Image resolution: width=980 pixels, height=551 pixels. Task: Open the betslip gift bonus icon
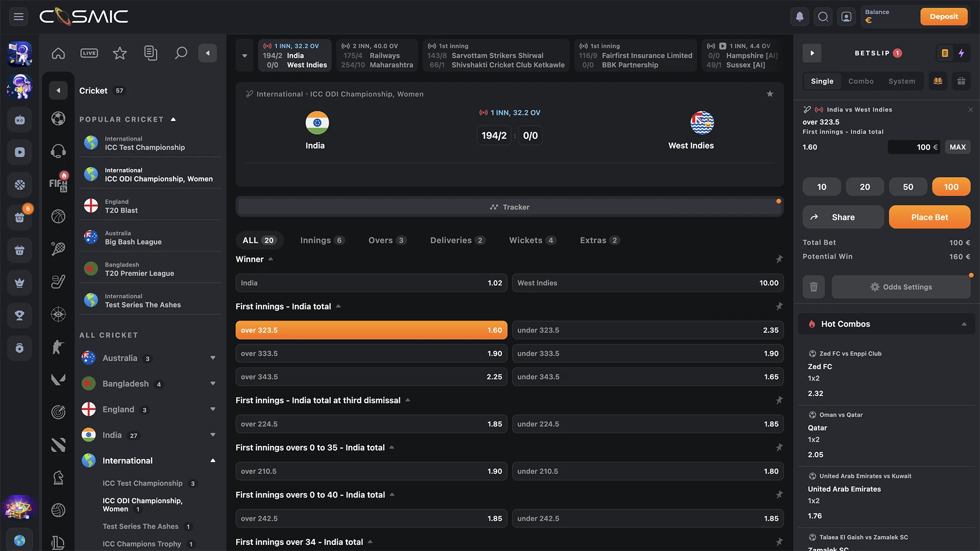pyautogui.click(x=961, y=81)
